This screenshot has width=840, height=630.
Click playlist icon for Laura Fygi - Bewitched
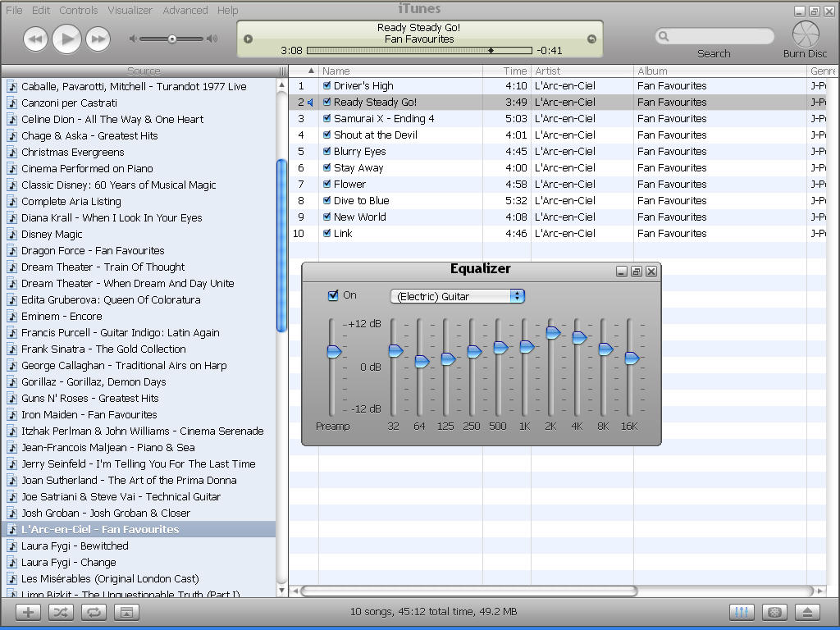click(x=11, y=546)
